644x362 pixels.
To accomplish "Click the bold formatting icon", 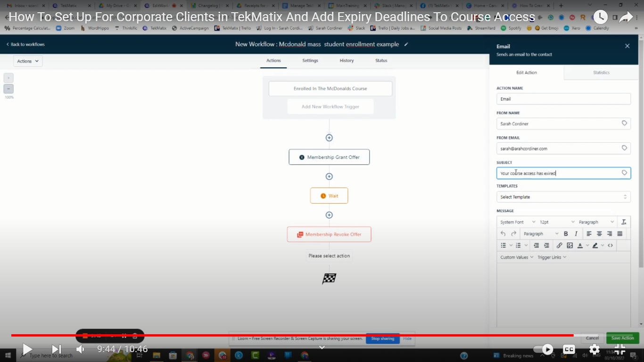I will coord(566,234).
